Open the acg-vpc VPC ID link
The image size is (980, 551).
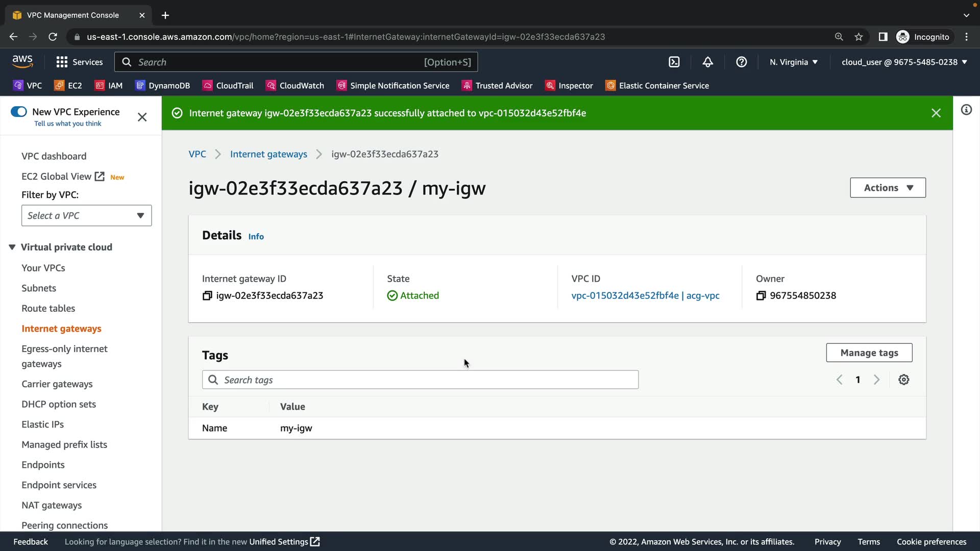click(x=645, y=295)
